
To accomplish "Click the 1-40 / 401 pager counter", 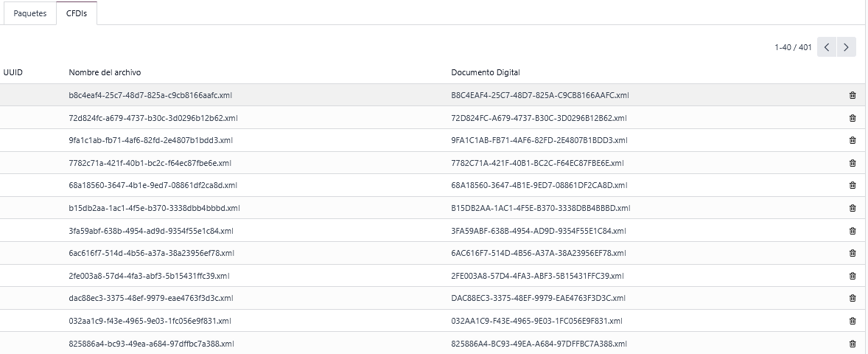I will coord(793,47).
